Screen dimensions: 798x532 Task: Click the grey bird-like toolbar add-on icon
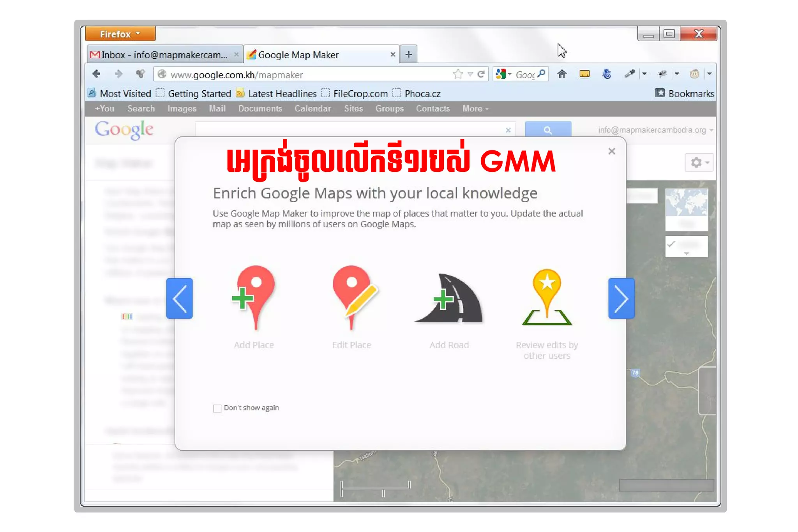click(662, 74)
